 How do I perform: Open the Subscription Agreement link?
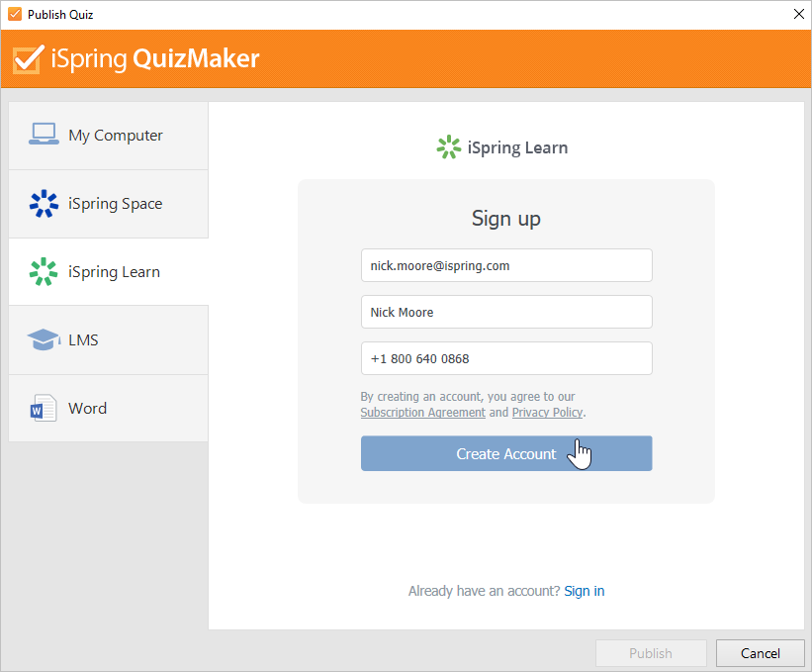(x=422, y=413)
